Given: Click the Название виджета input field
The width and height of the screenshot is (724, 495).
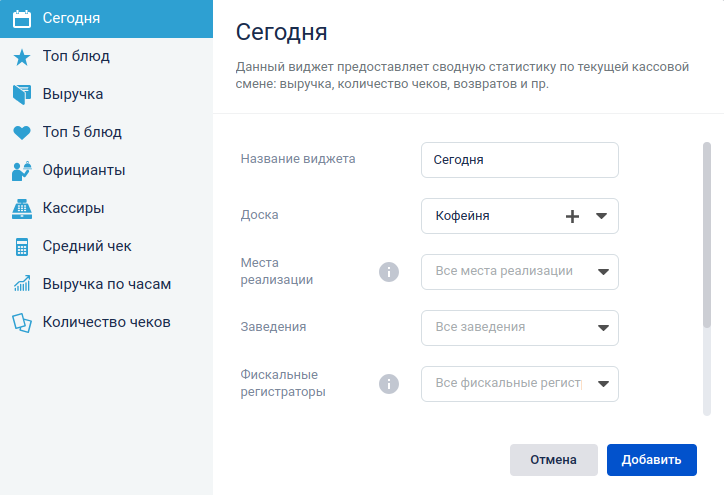Looking at the screenshot, I should 519,160.
